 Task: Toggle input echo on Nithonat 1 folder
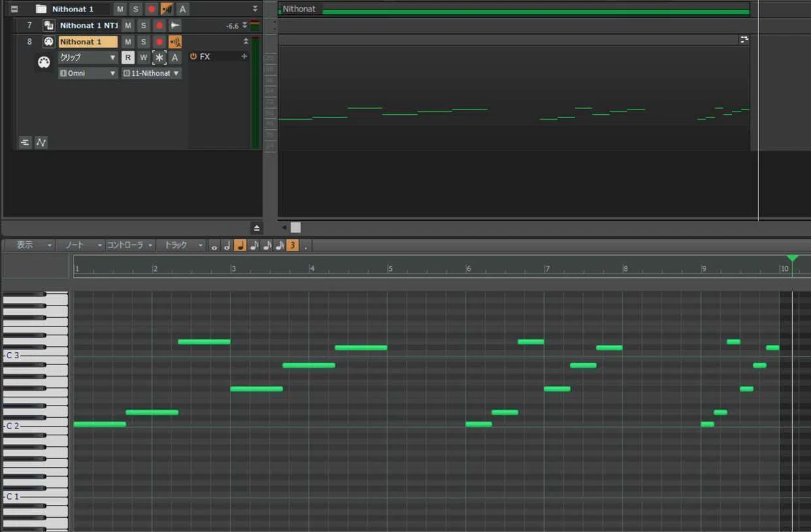(167, 9)
